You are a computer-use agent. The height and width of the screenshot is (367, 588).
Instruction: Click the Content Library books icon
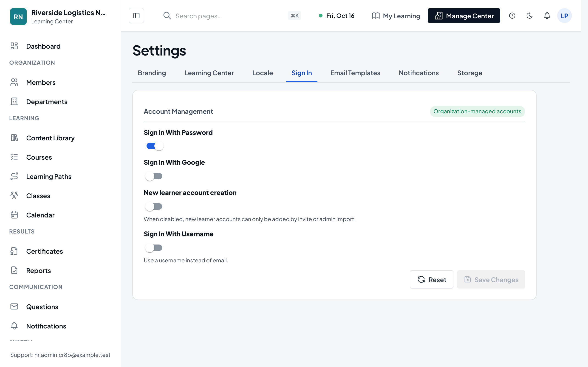click(14, 138)
